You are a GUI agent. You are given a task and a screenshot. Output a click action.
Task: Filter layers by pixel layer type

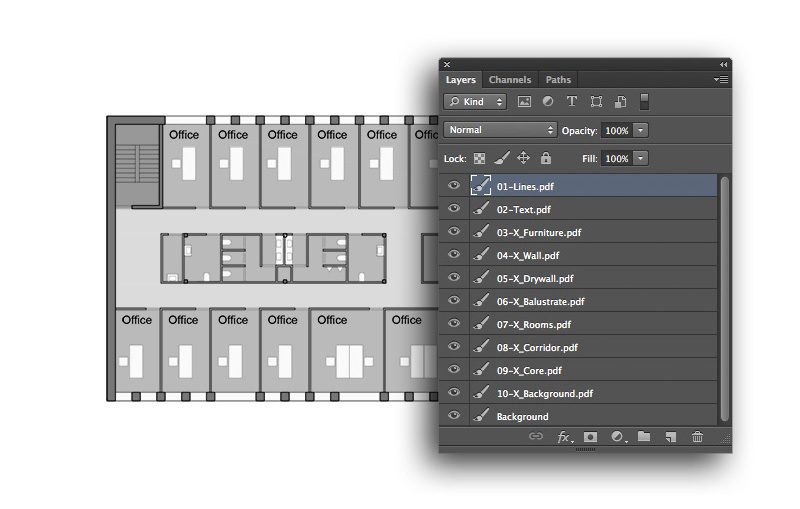(x=524, y=102)
